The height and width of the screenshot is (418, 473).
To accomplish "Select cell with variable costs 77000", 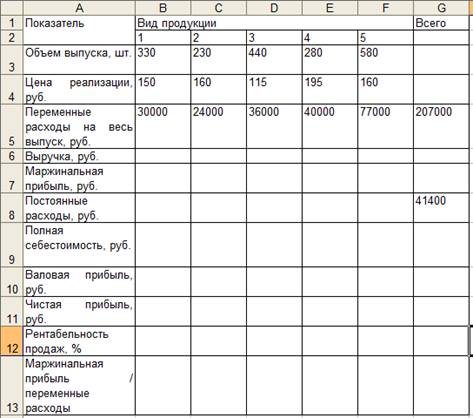I will click(x=385, y=126).
